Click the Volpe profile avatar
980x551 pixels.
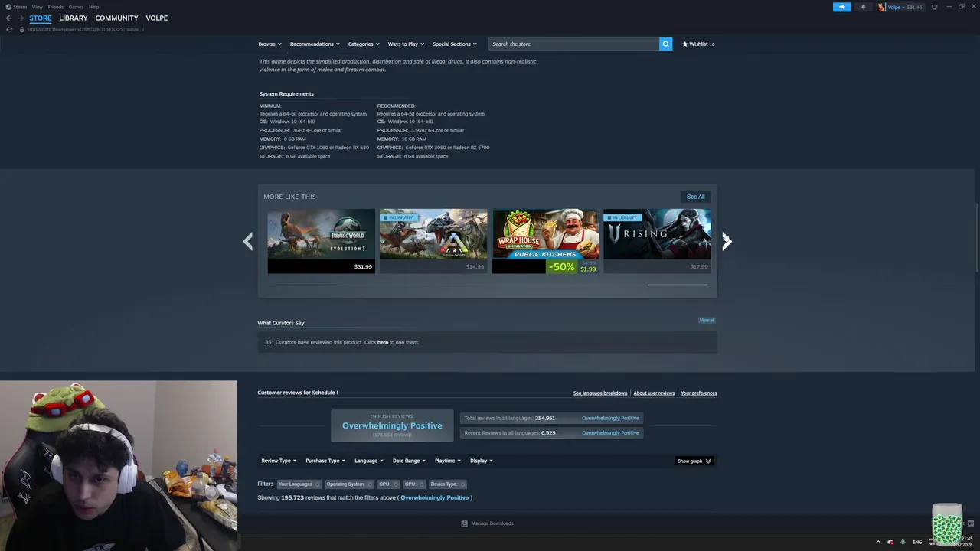coord(881,7)
